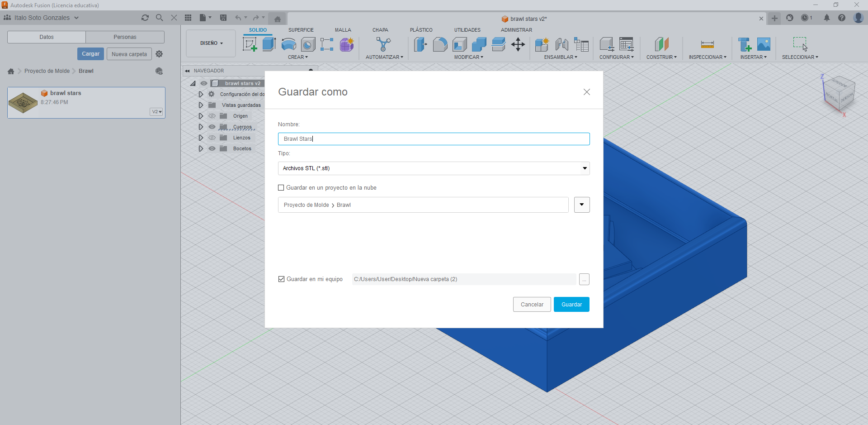The height and width of the screenshot is (425, 868).
Task: Open the V2 version dropdown on brawl stars
Action: pyautogui.click(x=156, y=112)
